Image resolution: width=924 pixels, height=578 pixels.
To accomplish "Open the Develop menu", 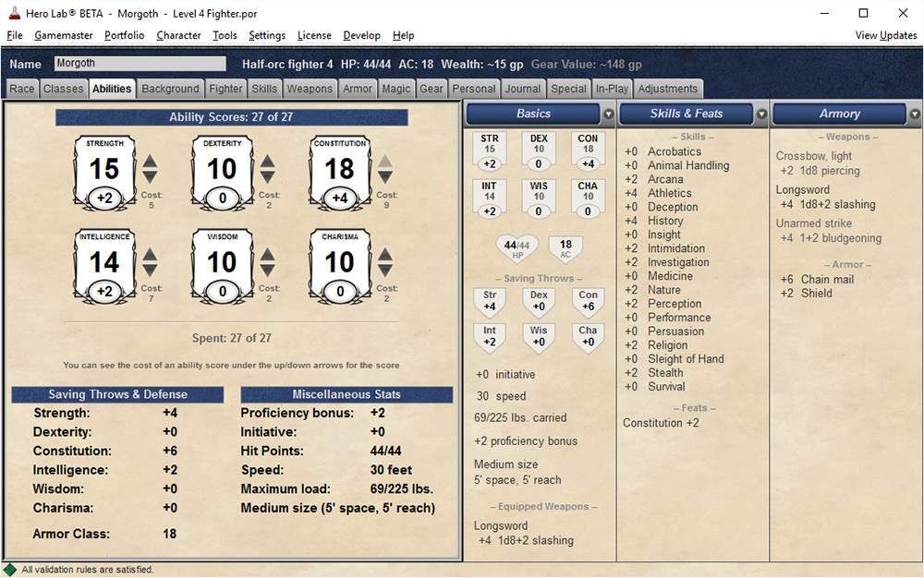I will pyautogui.click(x=362, y=35).
